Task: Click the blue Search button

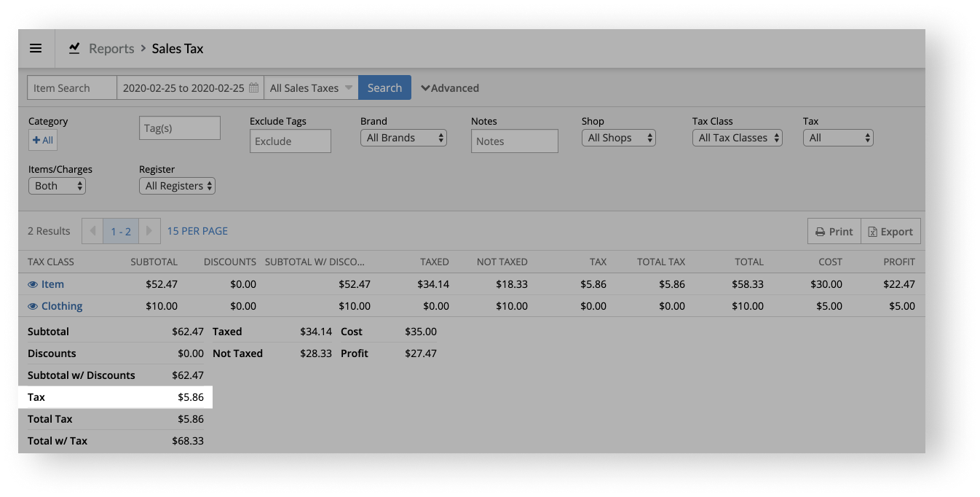Action: tap(384, 87)
